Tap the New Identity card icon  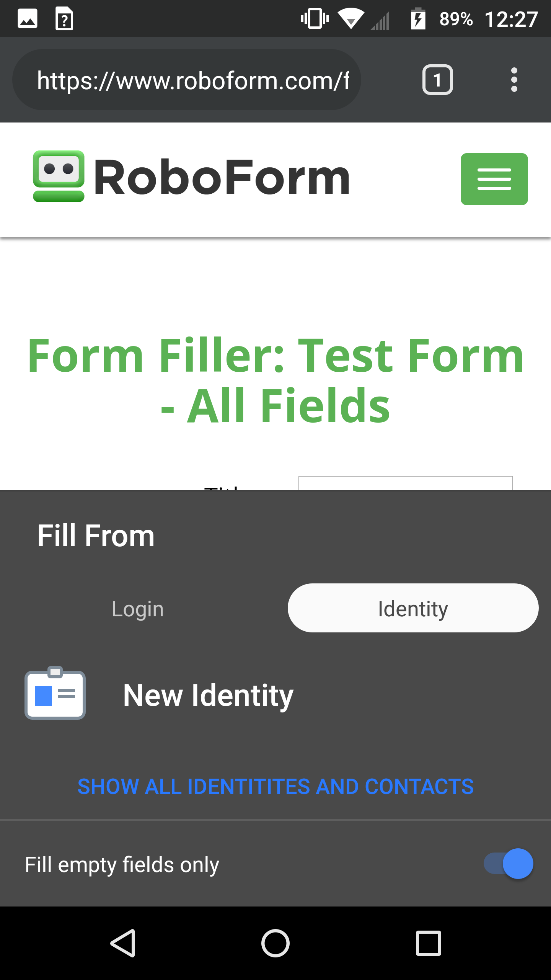point(55,694)
